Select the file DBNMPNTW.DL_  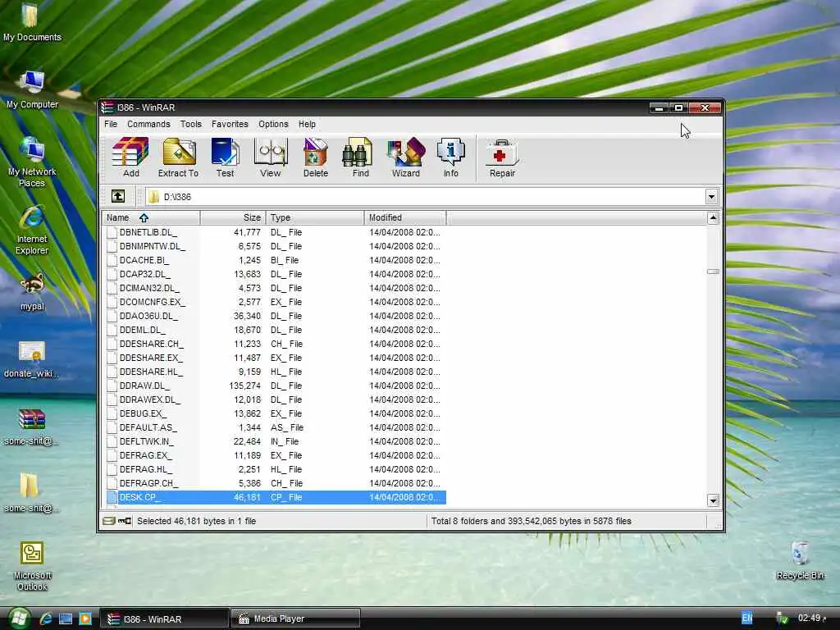(x=152, y=246)
